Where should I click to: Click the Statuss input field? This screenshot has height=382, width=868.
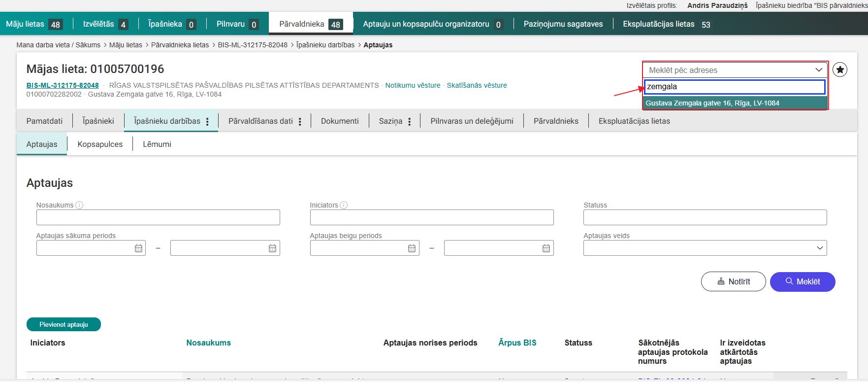tap(705, 217)
